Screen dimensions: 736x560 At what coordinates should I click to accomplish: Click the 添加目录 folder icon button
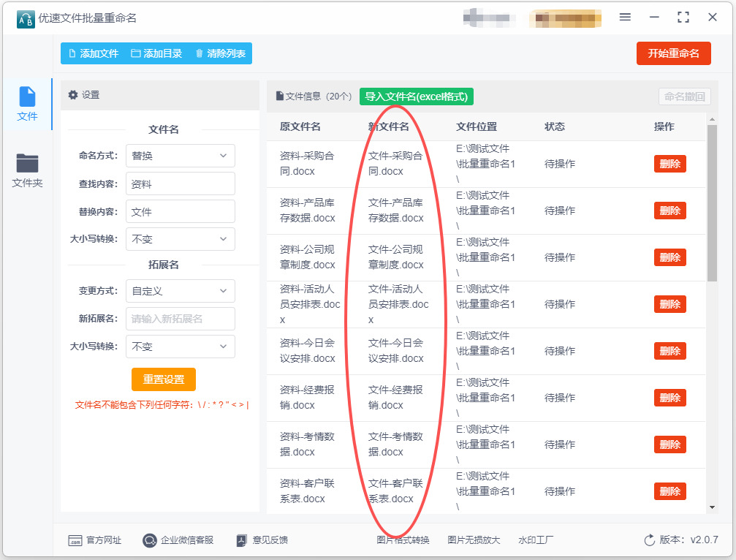(x=135, y=53)
